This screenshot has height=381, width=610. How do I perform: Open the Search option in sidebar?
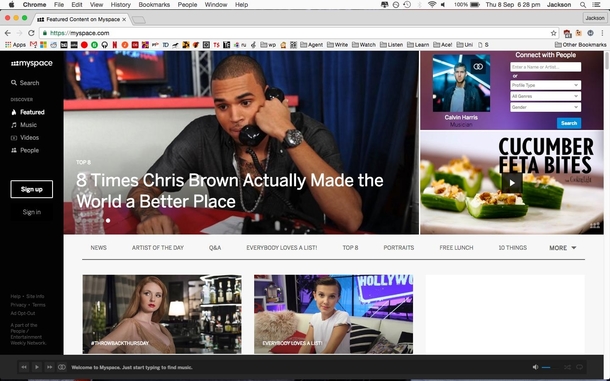point(25,83)
